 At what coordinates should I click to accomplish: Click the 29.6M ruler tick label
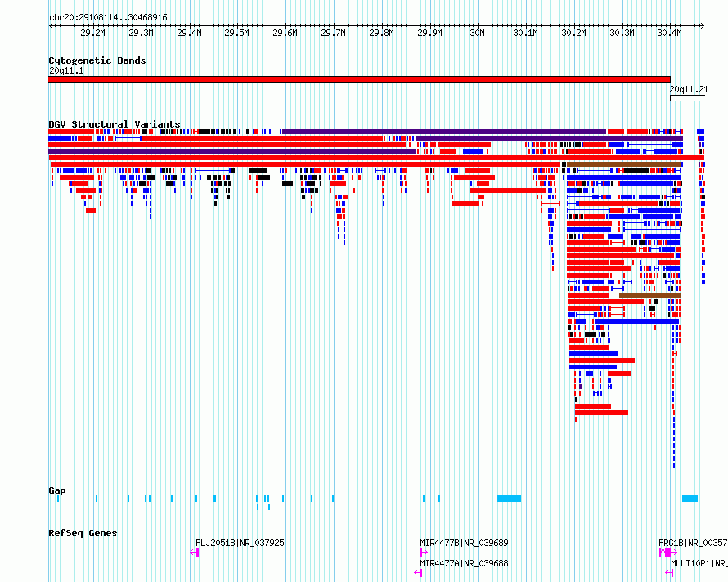[285, 33]
